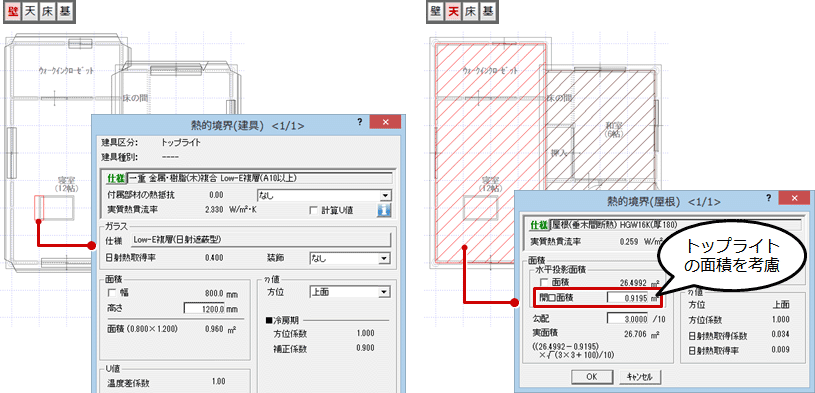Click the 高さ 1200.0 input field
Image resolution: width=815 pixels, height=393 pixels.
204,308
